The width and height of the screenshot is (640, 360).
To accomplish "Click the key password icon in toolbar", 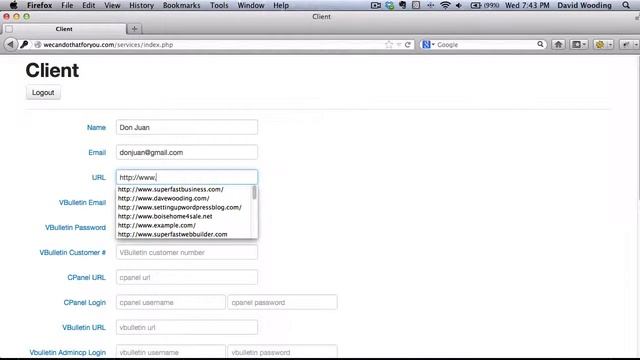I will coord(24,44).
